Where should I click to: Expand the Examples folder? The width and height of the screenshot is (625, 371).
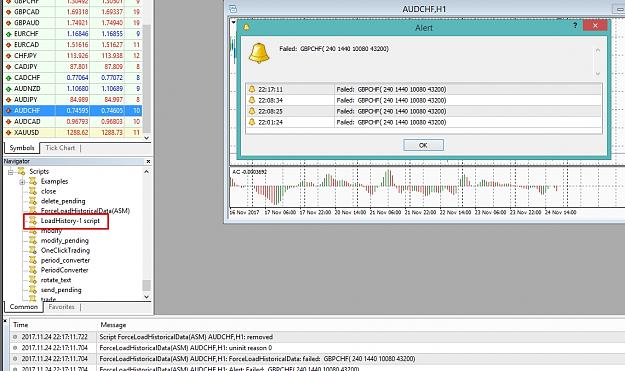[22, 182]
